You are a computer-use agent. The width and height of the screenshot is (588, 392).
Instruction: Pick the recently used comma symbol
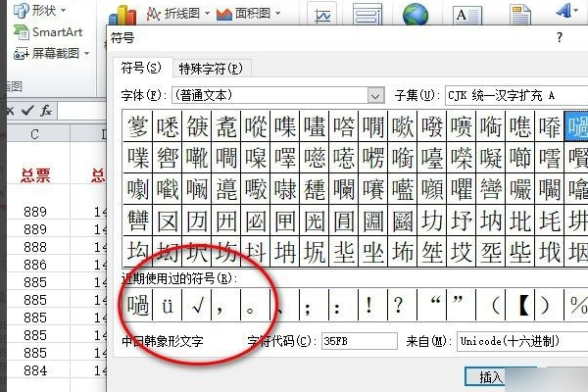(x=226, y=305)
